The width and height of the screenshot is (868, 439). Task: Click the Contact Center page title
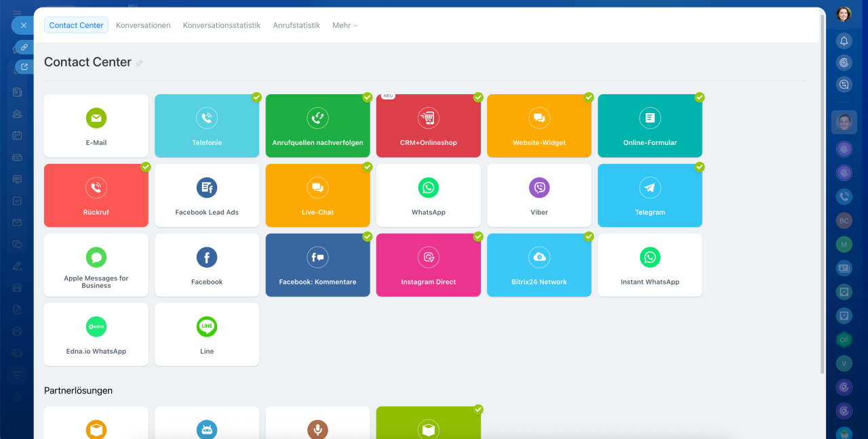87,62
